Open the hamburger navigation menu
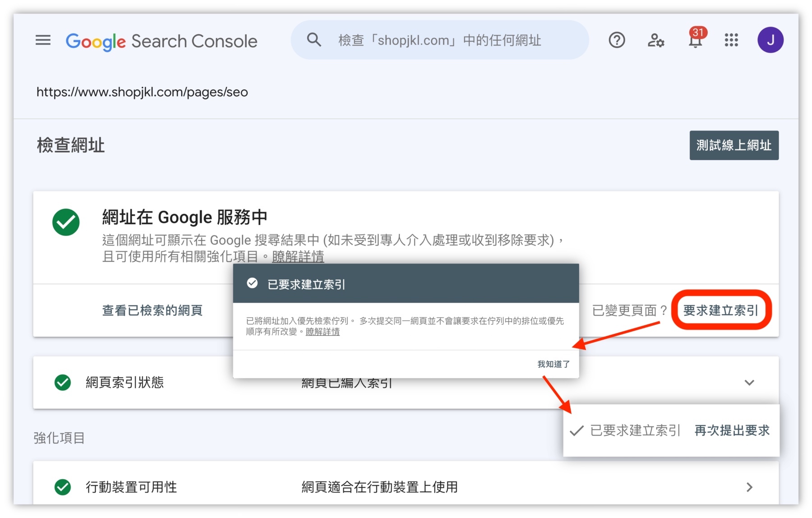Screen dimensions: 812x518 (43, 41)
